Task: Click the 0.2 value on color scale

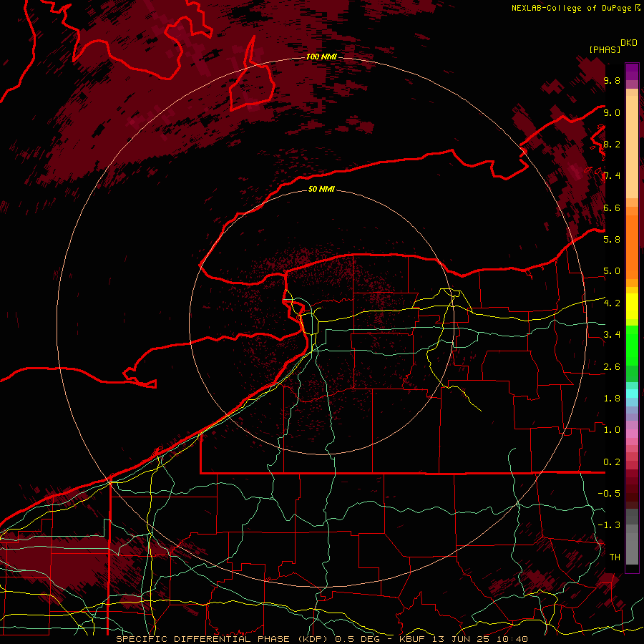Action: pyautogui.click(x=612, y=462)
